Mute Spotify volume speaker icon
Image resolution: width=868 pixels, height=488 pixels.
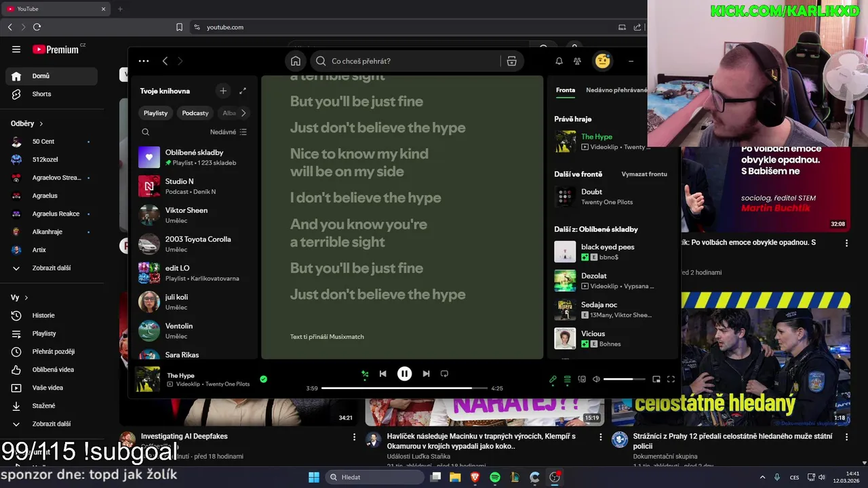coord(596,380)
